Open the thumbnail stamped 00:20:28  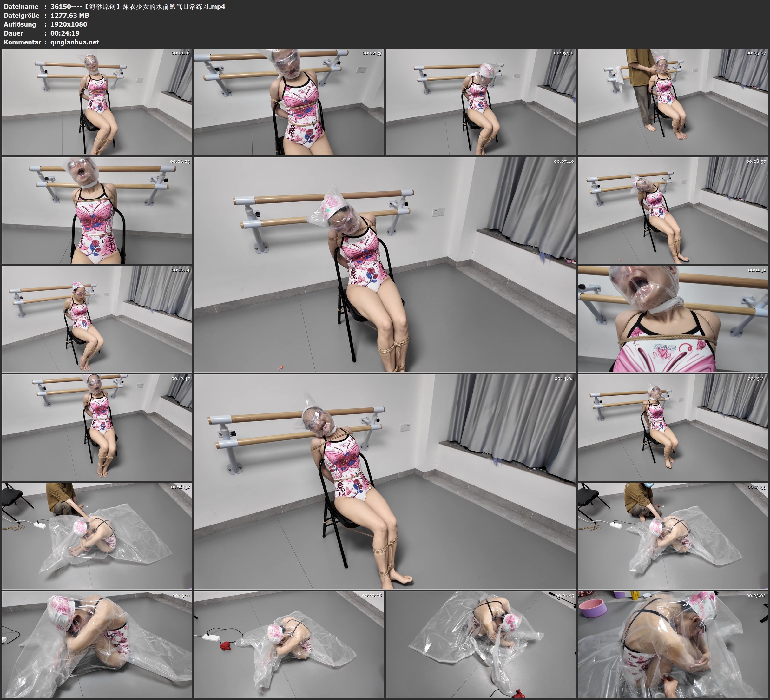pyautogui.click(x=289, y=644)
